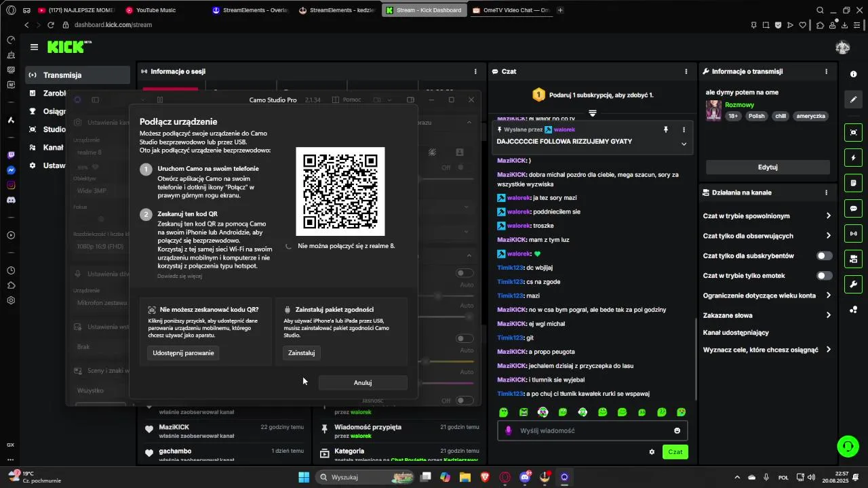Open File Explorer from the taskbar

(x=465, y=477)
